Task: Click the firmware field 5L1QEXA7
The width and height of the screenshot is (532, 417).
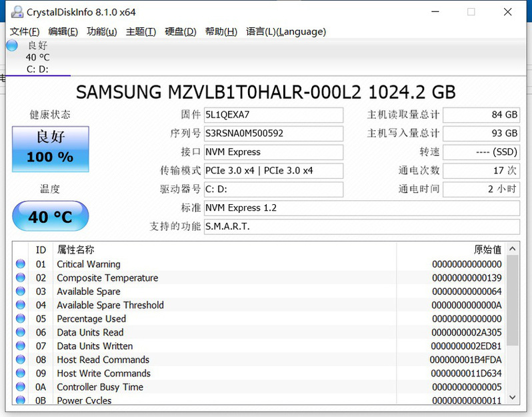Action: [273, 115]
